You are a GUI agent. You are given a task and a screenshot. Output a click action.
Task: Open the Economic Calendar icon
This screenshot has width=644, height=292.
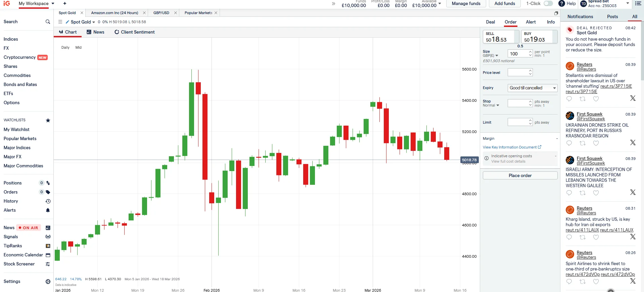48,255
